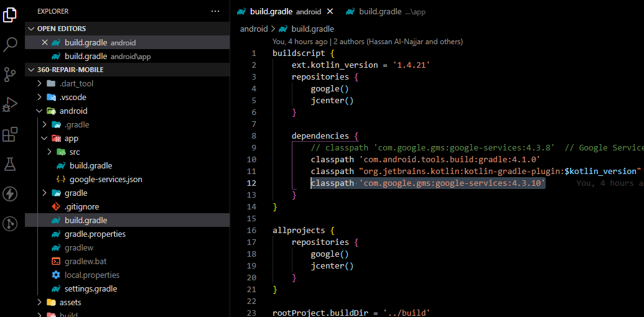Open the gradle.properties file

95,234
